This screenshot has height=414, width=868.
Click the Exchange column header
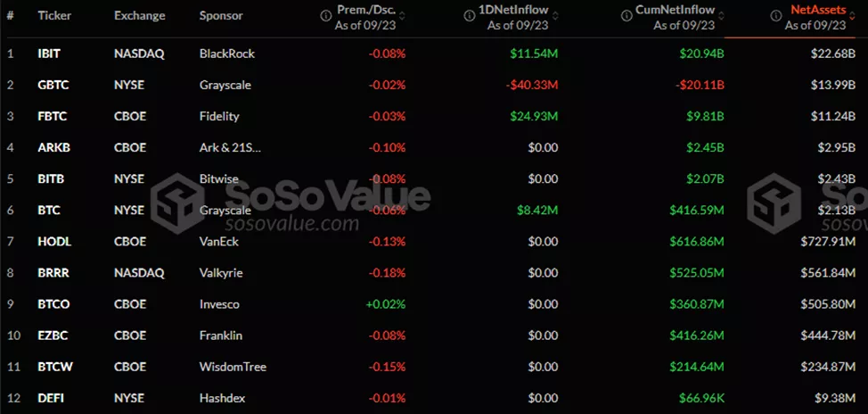tap(141, 17)
